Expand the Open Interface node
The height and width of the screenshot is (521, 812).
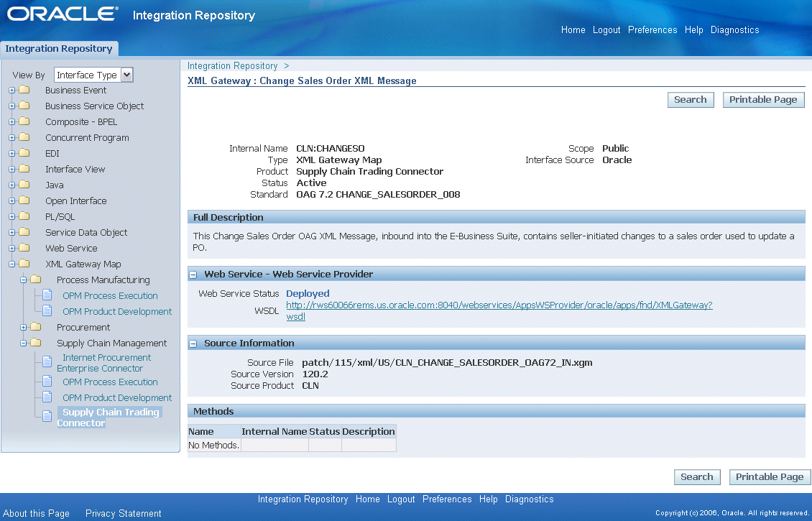click(12, 201)
